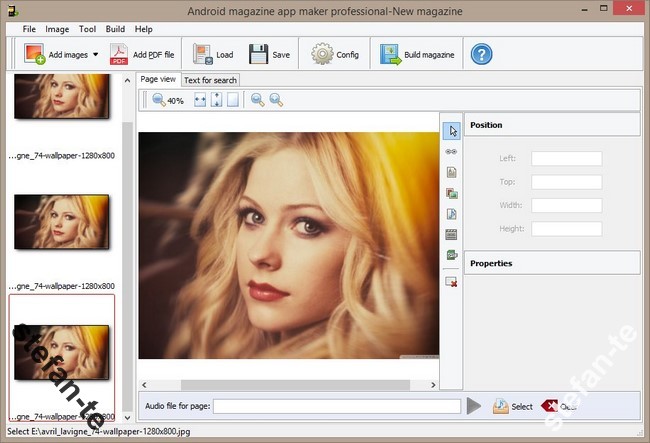Pick the image gallery tool

coord(452,193)
